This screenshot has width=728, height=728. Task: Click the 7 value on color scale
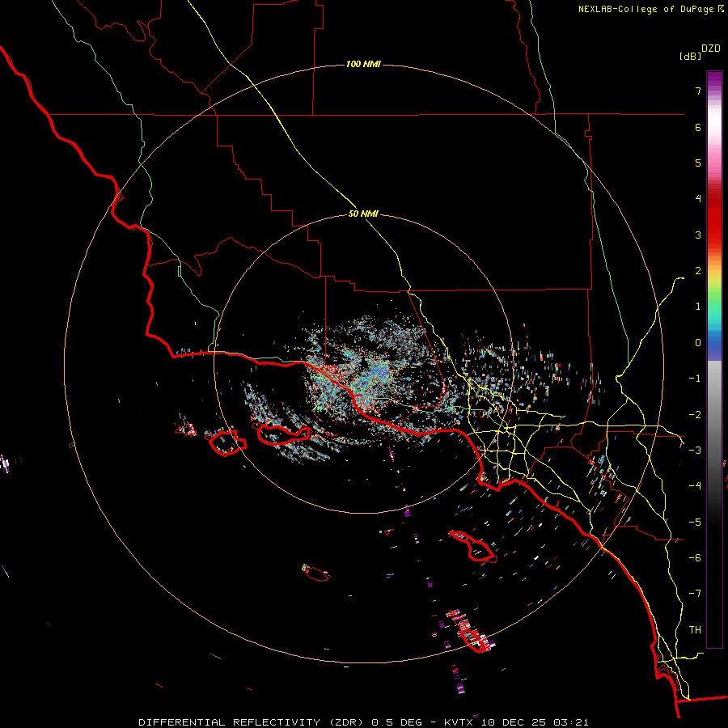[x=698, y=91]
